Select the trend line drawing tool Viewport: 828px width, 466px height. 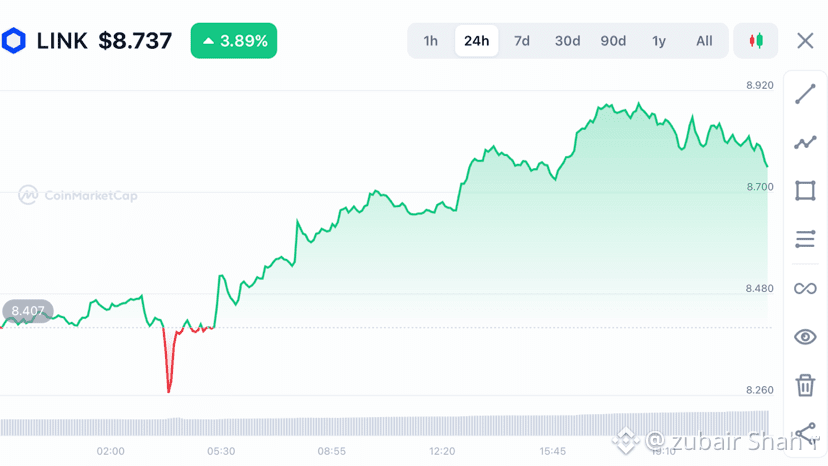click(805, 94)
